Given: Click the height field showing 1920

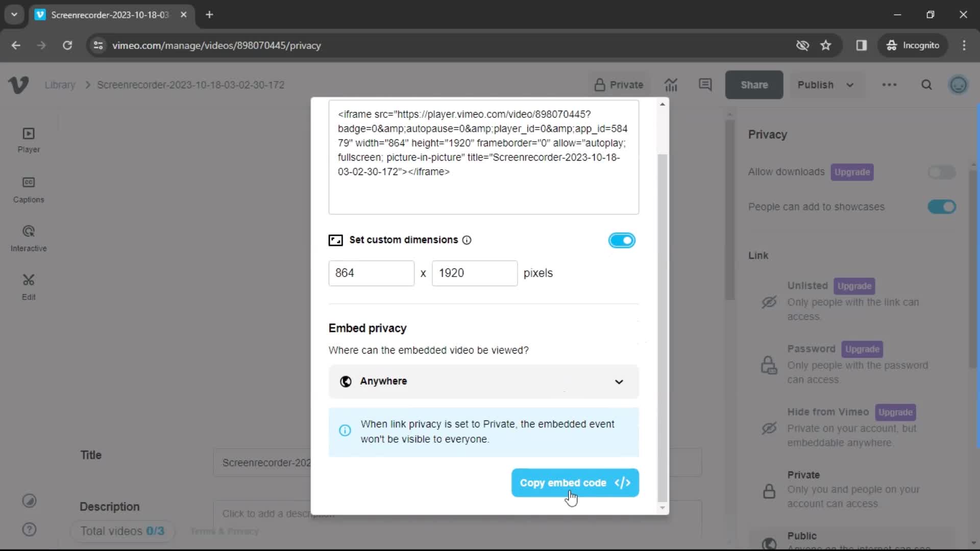Looking at the screenshot, I should tap(474, 273).
